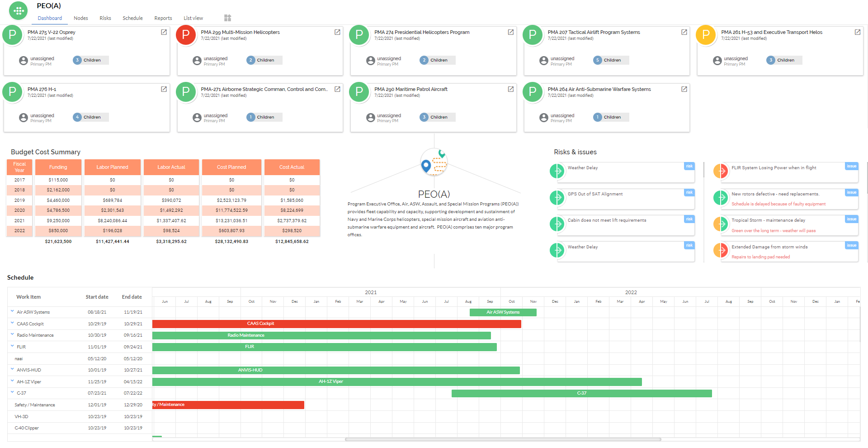Click the red P status icon for PMA 299

[x=186, y=35]
